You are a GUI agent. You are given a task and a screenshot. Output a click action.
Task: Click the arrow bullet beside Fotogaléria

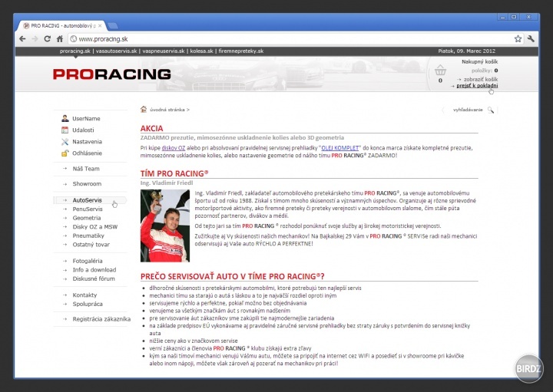click(65, 261)
